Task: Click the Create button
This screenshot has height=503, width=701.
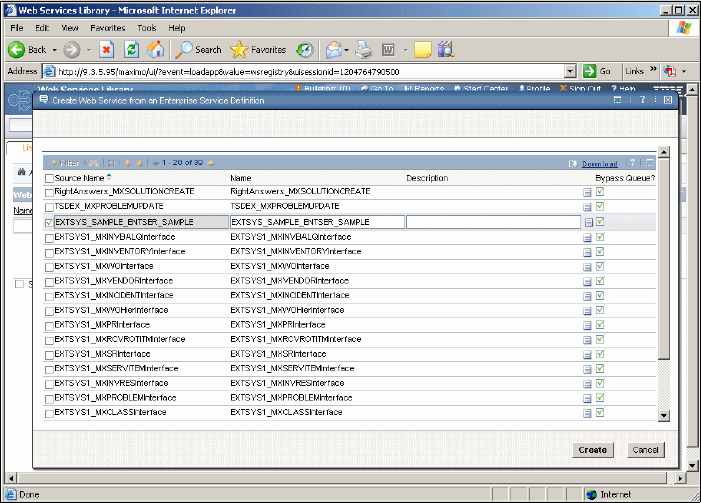Action: [x=592, y=450]
